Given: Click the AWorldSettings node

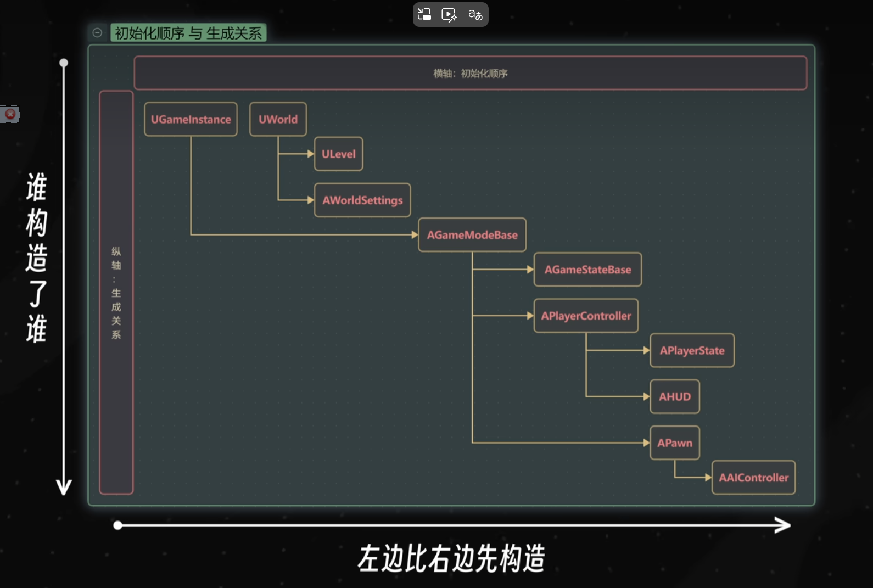Looking at the screenshot, I should click(x=362, y=200).
